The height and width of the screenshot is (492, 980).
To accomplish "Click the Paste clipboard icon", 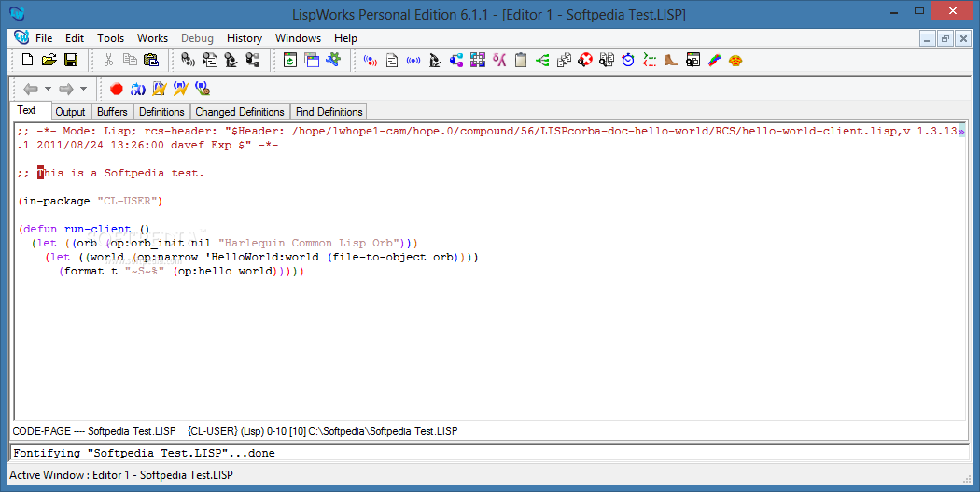I will [151, 60].
